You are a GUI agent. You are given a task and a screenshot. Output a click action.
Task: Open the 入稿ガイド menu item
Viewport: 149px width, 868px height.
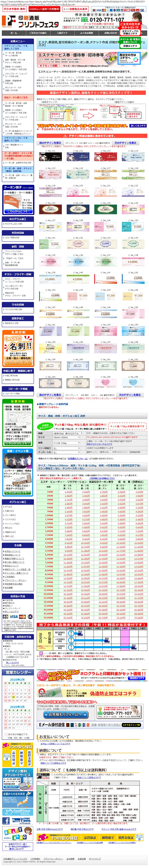point(62,33)
